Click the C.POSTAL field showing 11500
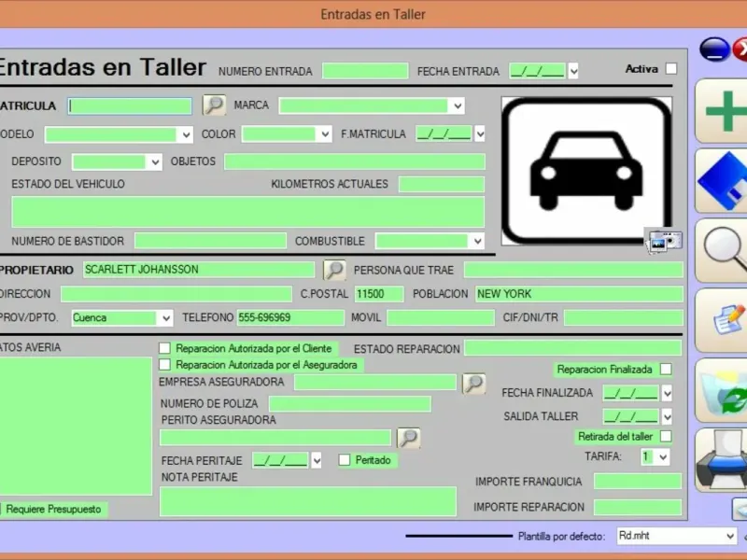 379,294
